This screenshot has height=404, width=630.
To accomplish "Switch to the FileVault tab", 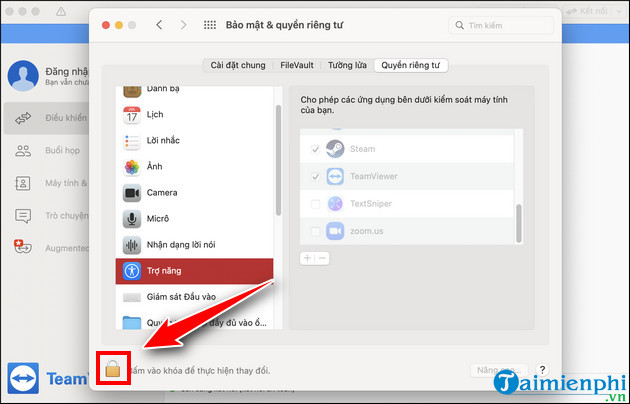I will (x=297, y=65).
